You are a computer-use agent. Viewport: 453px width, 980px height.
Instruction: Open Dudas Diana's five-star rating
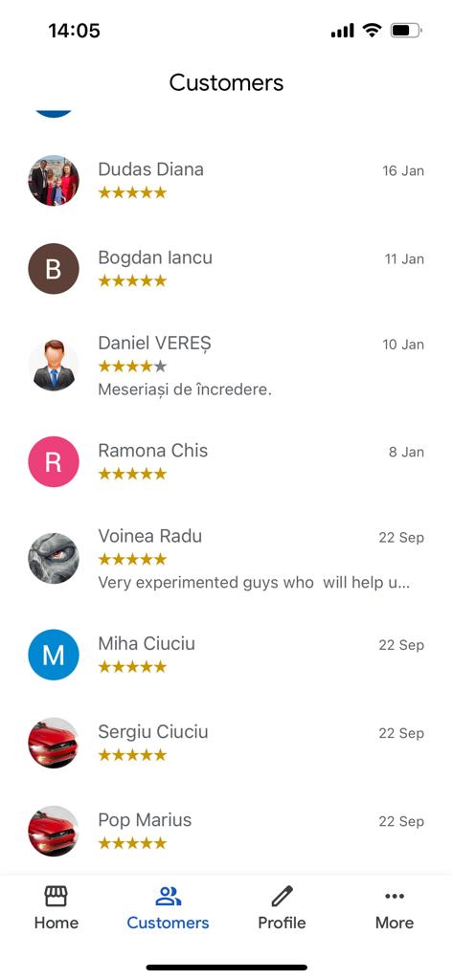(x=133, y=192)
